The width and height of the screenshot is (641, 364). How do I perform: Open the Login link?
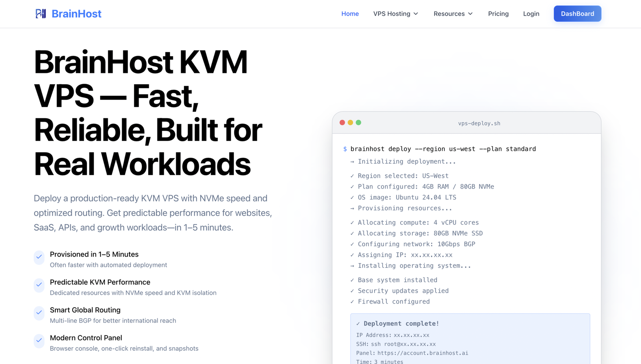click(531, 14)
